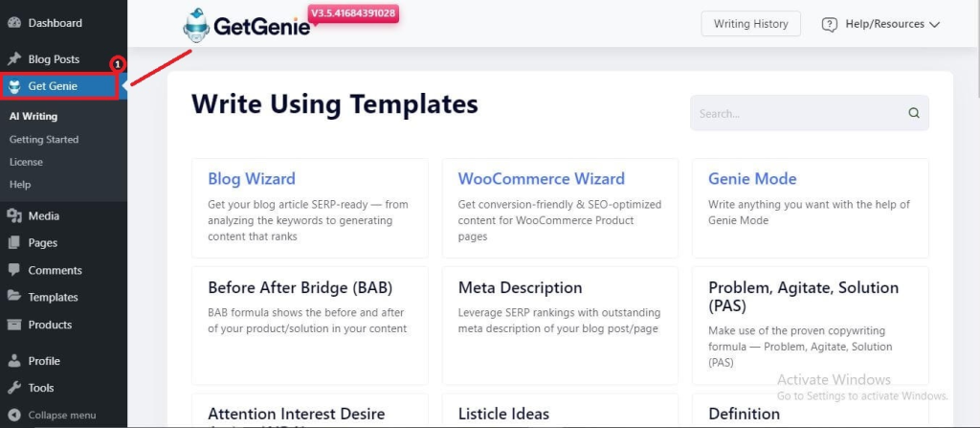Viewport: 980px width, 428px height.
Task: Click the GetGenie robot logo icon
Action: coord(197,25)
